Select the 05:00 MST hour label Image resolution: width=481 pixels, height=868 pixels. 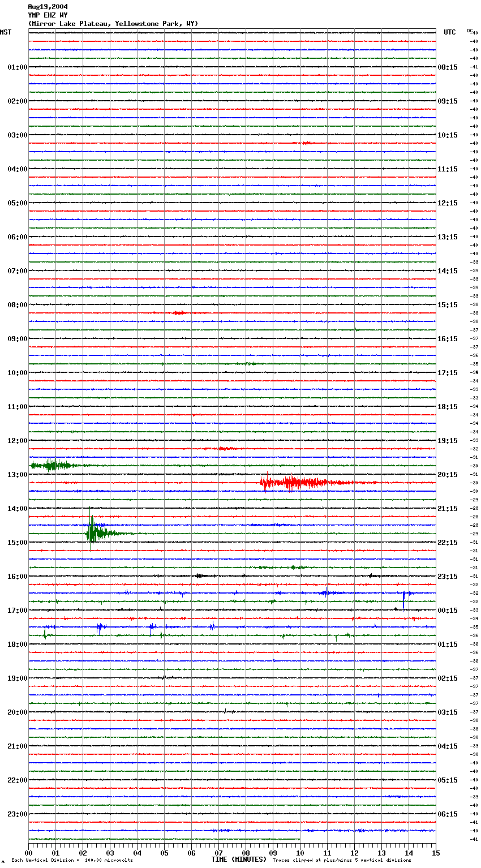click(18, 203)
